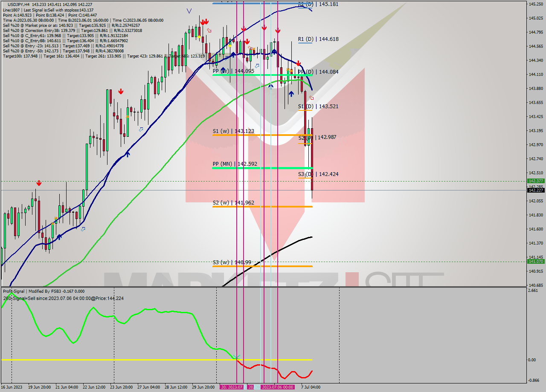This screenshot has height=392, width=546.
Task: Click the S1 (w) | 143.123 label
Action: 233,131
